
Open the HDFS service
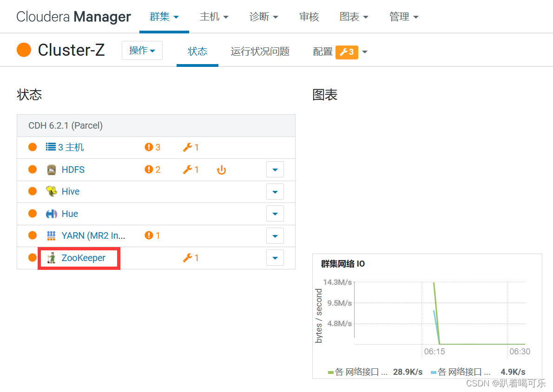(x=73, y=170)
